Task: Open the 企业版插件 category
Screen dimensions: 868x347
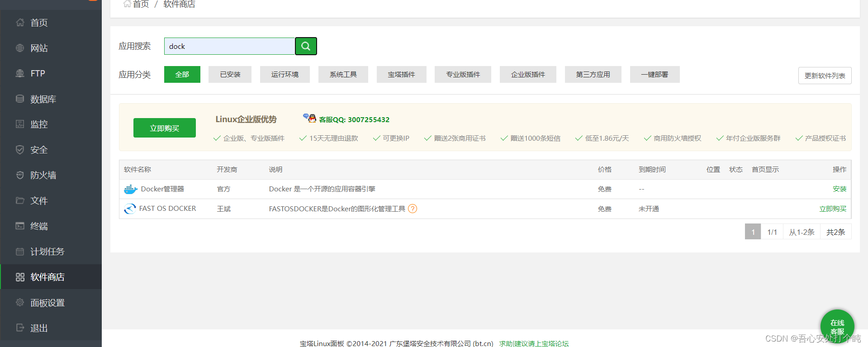Action: pos(528,74)
